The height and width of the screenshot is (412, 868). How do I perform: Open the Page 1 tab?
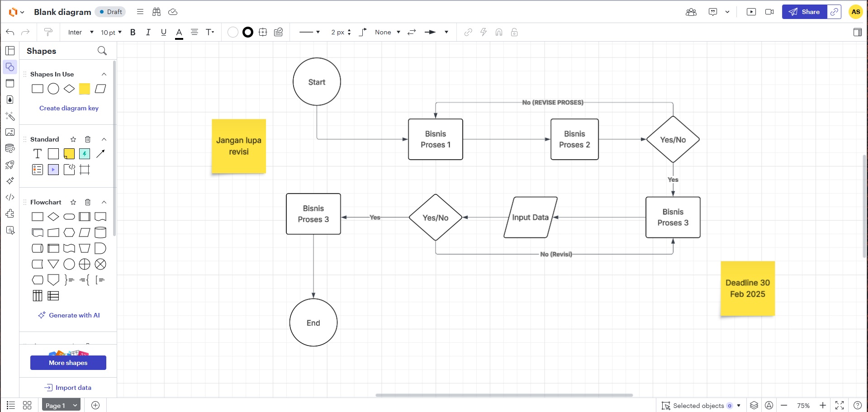pyautogui.click(x=61, y=405)
